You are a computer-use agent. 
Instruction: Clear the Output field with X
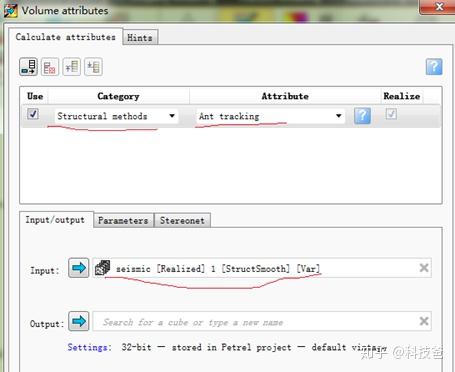424,321
